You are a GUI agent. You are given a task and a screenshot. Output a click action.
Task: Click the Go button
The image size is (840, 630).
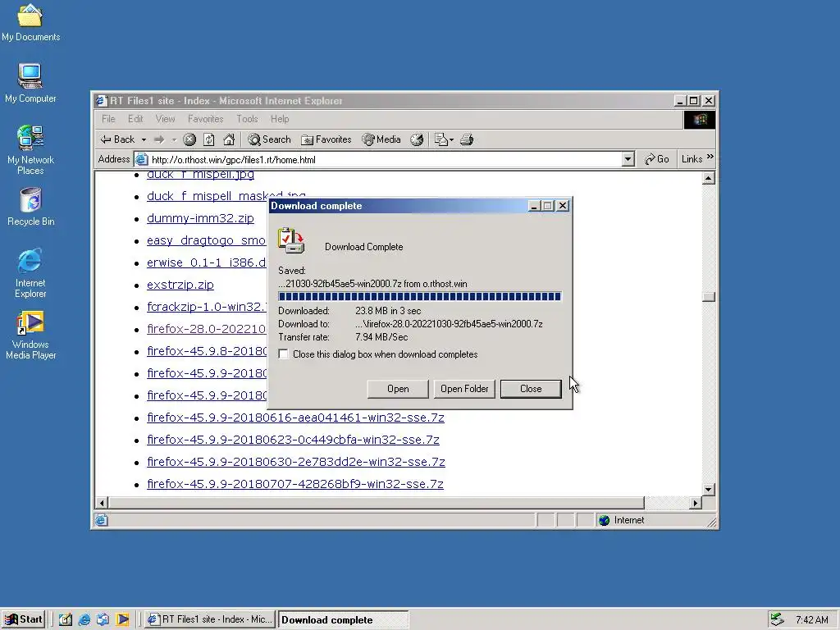[x=657, y=159]
